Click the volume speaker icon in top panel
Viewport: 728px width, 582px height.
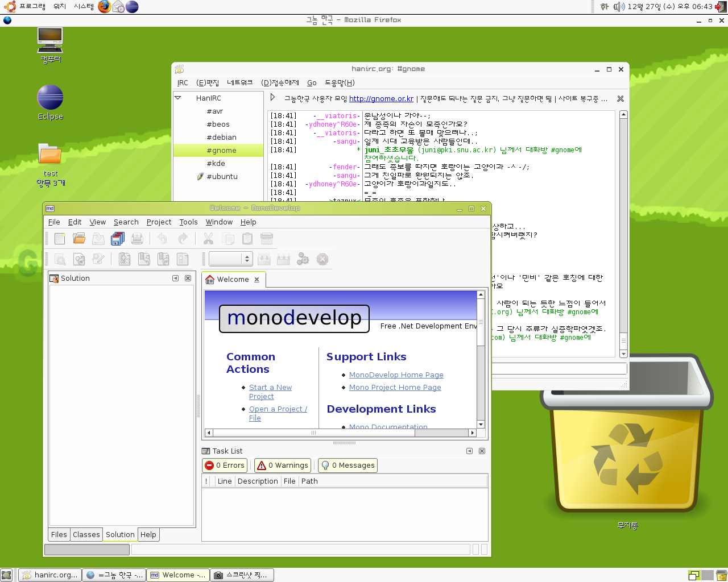[x=619, y=7]
